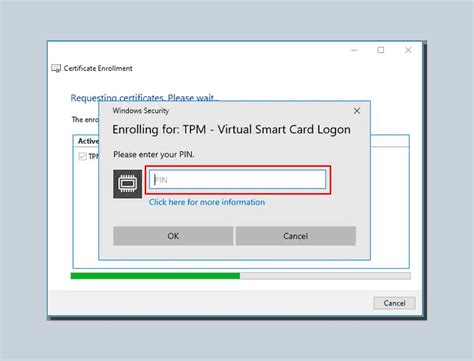This screenshot has width=474, height=361.
Task: Cancel the Windows Security PIN dialog
Action: (x=296, y=236)
